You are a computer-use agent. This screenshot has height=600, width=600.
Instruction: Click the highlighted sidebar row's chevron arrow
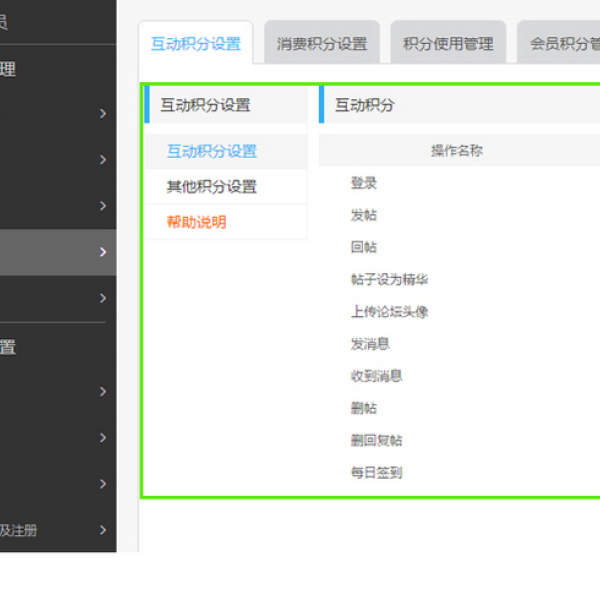point(102,252)
